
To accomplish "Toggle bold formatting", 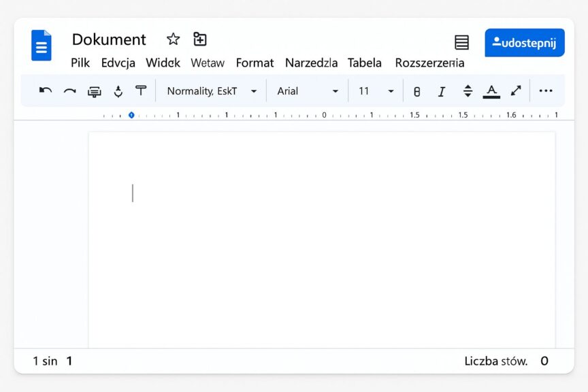I will (416, 91).
